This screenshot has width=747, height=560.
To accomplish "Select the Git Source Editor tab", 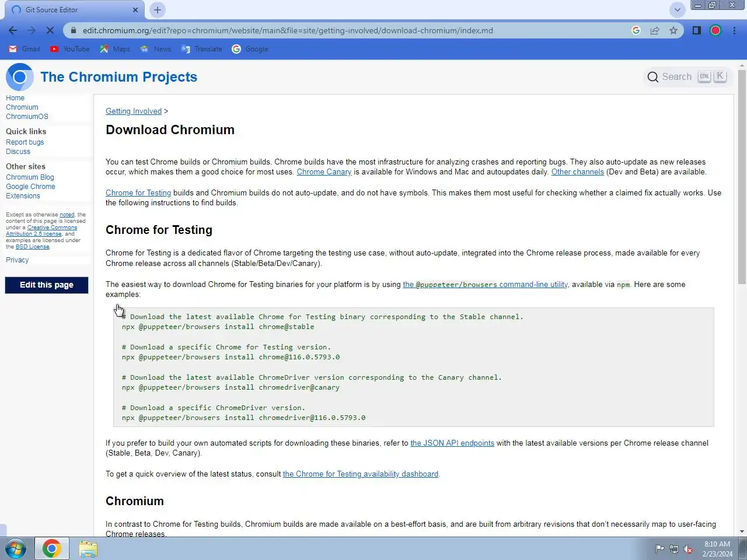I will click(x=75, y=10).
